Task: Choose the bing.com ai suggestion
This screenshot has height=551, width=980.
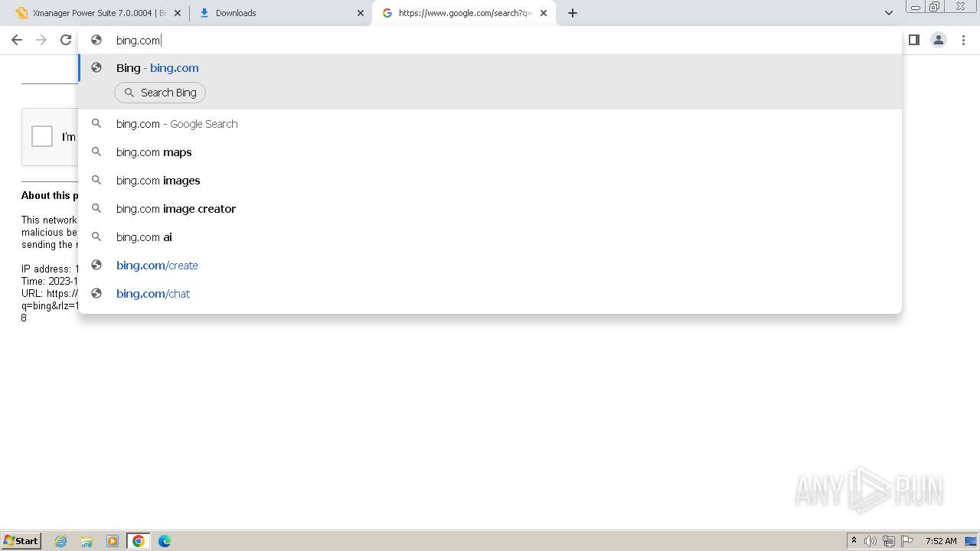Action: 490,237
